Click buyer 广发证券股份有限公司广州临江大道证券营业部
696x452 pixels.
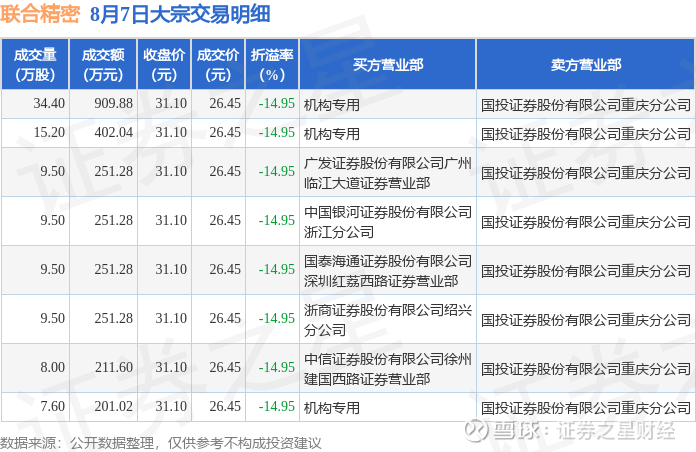pyautogui.click(x=388, y=173)
